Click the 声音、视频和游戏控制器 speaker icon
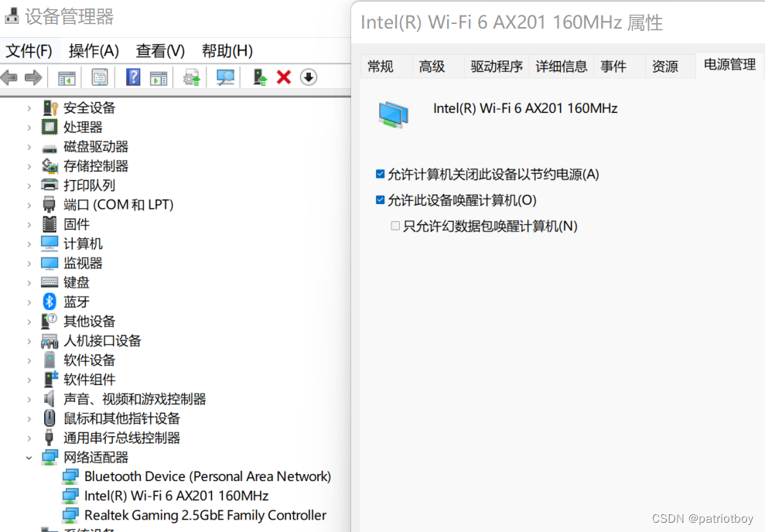765x532 pixels. 49,399
